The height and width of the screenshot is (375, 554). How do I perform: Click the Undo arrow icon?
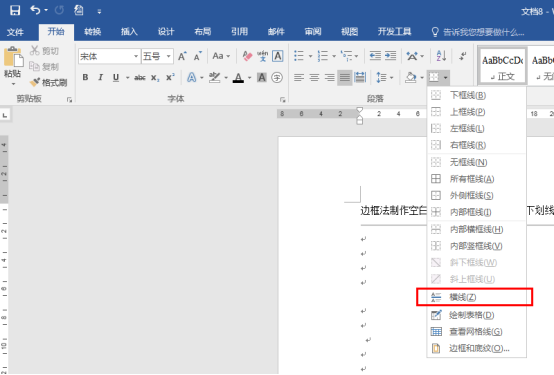click(35, 10)
